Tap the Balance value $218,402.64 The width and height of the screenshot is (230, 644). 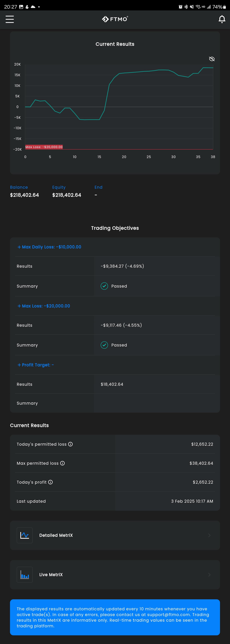pos(24,195)
